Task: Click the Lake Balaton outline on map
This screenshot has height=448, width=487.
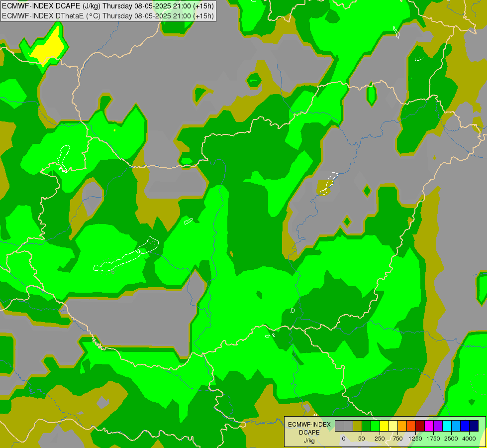Action: point(127,255)
